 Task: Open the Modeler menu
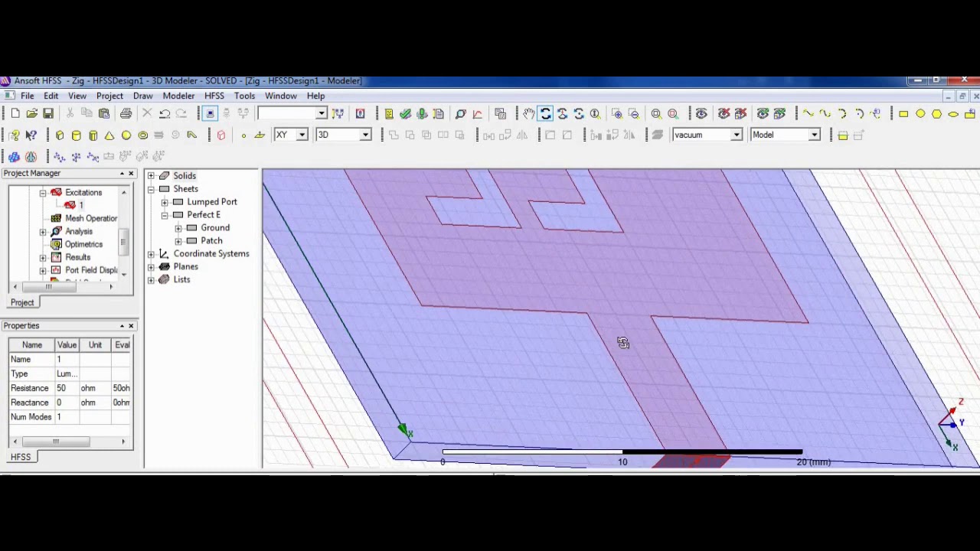[178, 96]
